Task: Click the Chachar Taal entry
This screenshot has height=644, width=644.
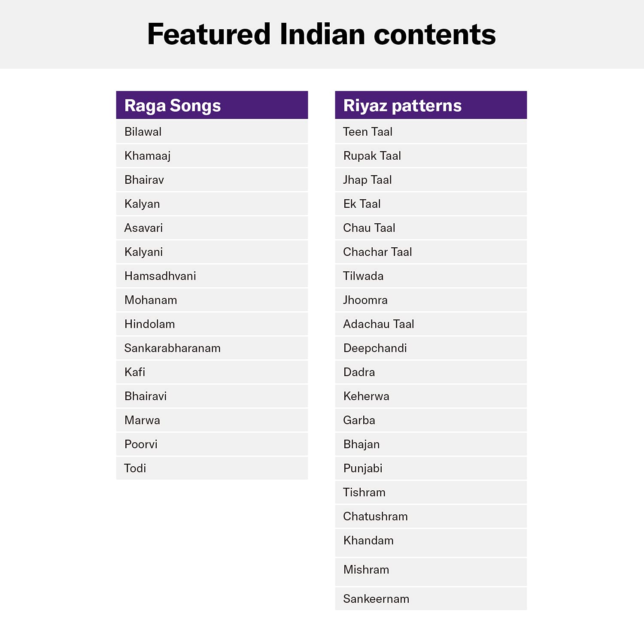Action: (377, 252)
